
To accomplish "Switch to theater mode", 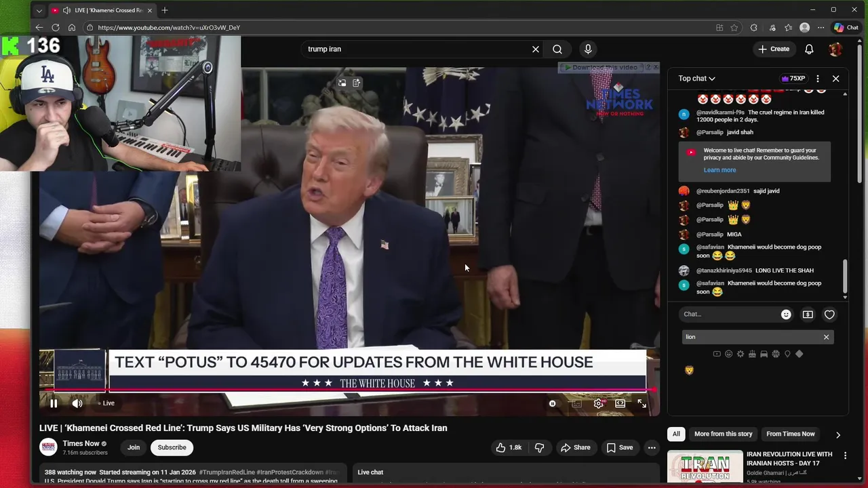I will tap(620, 403).
